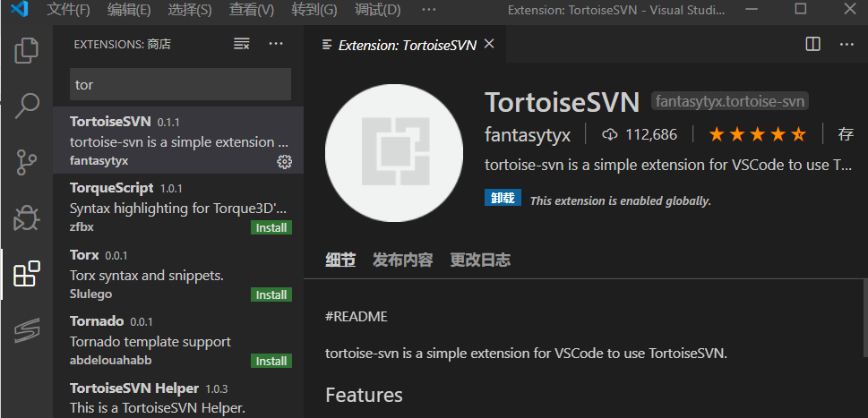Open the 选择(S) menu
868x418 pixels.
coord(190,10)
